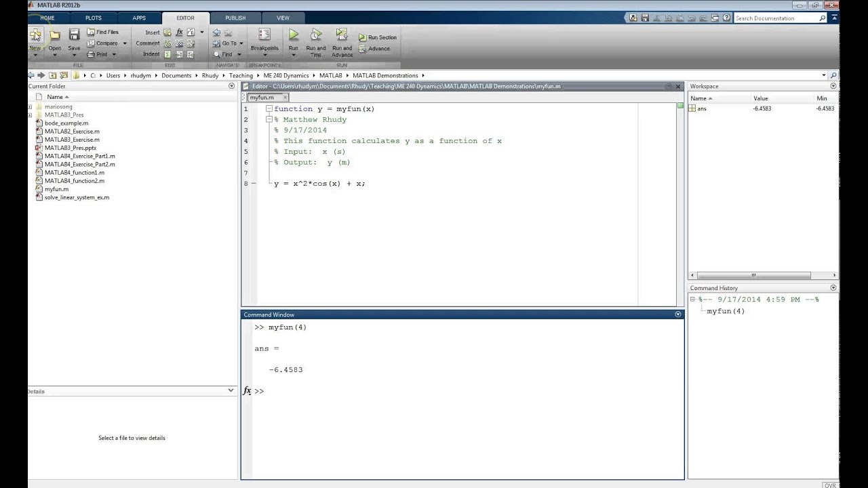Close the myfun.m editor tab

(x=285, y=97)
